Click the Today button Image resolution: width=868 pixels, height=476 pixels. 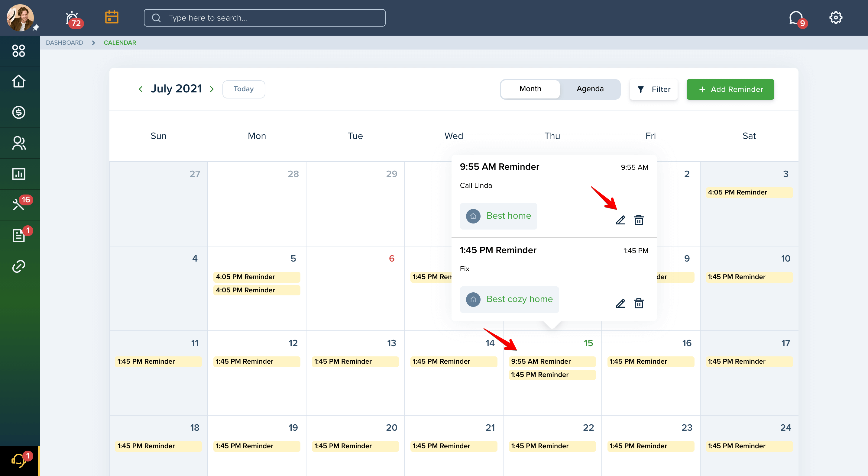244,89
